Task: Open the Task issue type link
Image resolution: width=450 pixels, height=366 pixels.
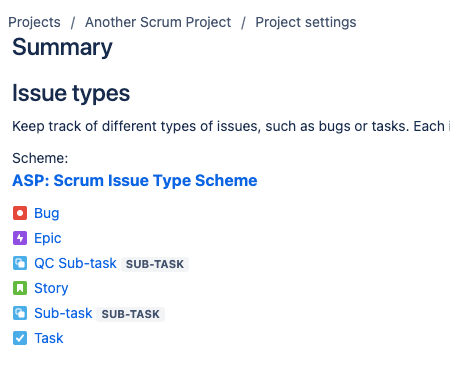Action: [49, 338]
